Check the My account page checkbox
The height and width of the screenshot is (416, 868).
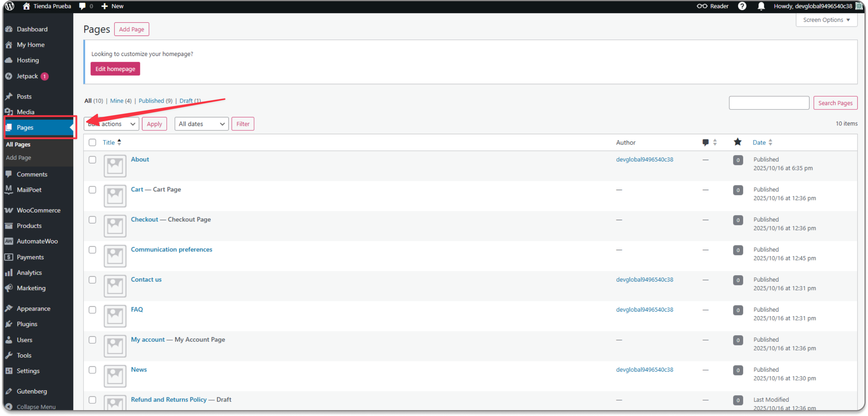(x=92, y=340)
